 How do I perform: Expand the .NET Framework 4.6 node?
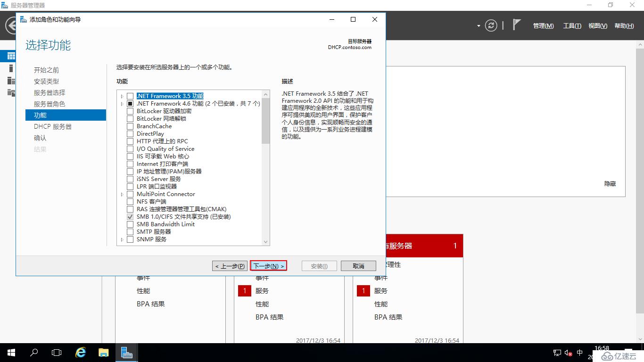[x=122, y=104]
